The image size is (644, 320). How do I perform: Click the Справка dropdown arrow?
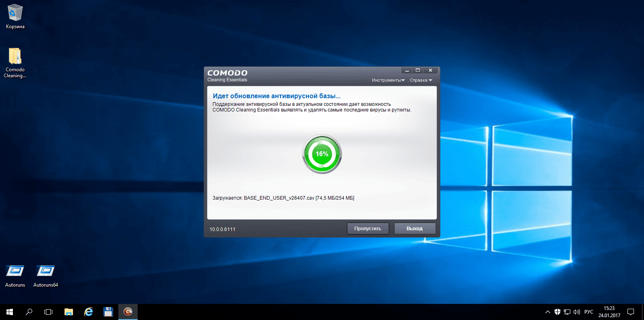click(x=430, y=80)
